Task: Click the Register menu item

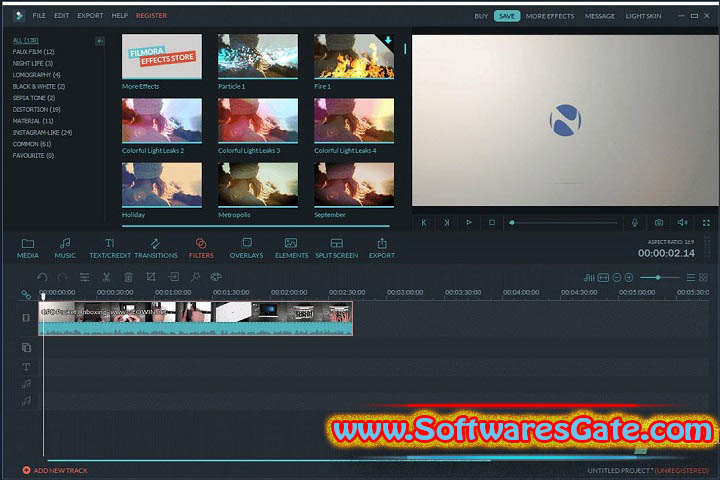Action: coord(151,16)
